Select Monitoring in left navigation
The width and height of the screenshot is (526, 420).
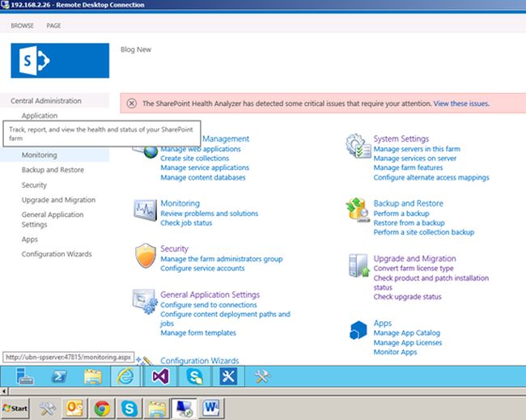pyautogui.click(x=40, y=155)
